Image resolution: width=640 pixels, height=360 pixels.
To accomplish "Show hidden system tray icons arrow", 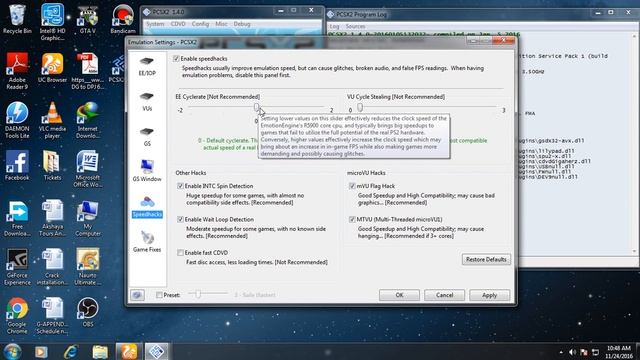I will pyautogui.click(x=561, y=352).
